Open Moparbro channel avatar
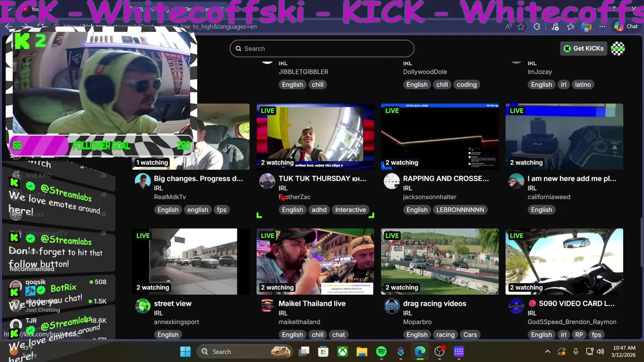Image resolution: width=644 pixels, height=362 pixels. 391,306
